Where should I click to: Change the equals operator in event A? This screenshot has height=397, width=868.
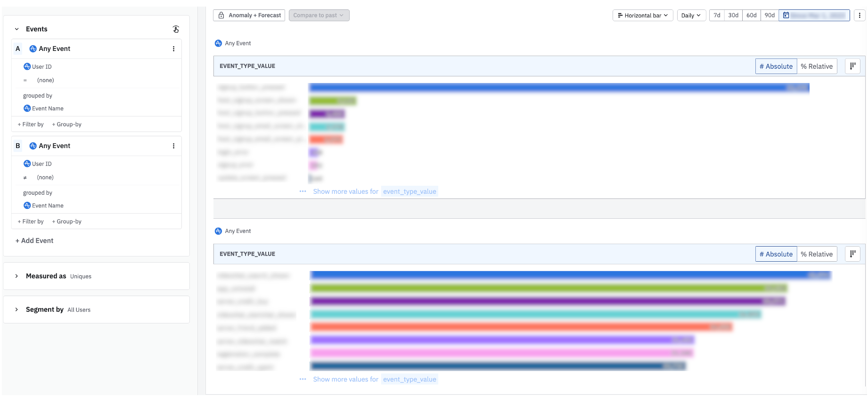[25, 81]
